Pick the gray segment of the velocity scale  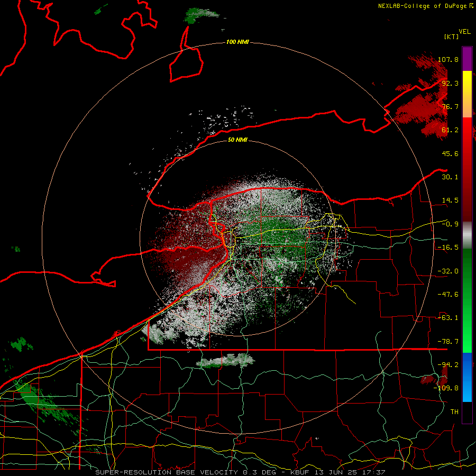coord(467,235)
